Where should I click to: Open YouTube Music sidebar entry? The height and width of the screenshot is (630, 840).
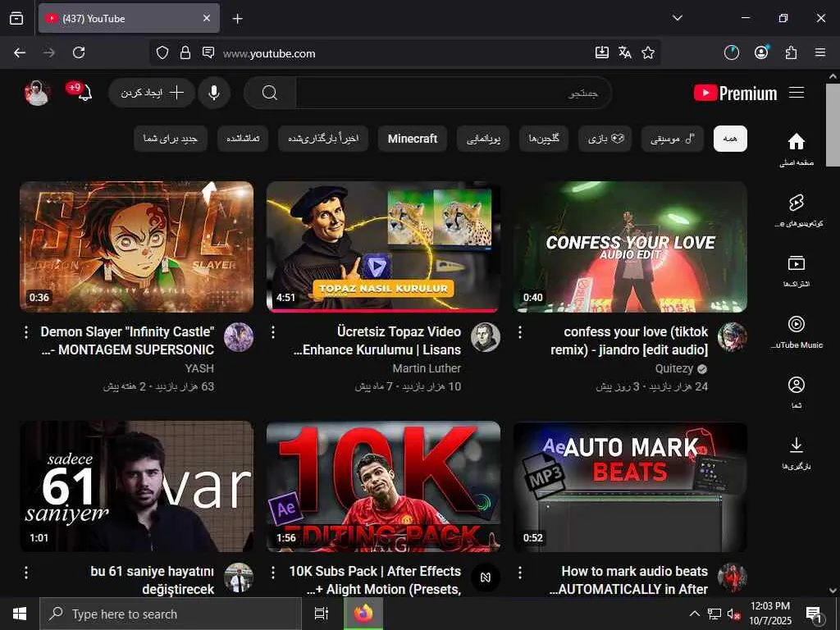pyautogui.click(x=796, y=331)
